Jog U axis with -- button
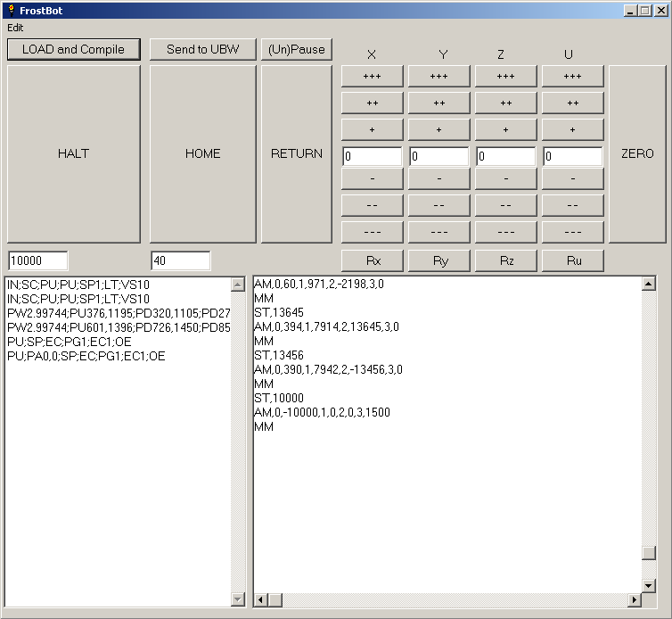 click(572, 205)
